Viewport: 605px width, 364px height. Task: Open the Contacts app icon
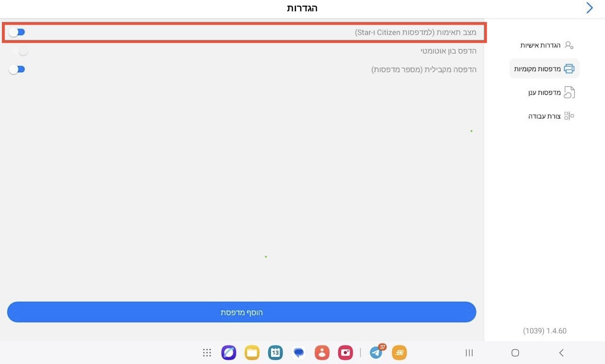(322, 353)
